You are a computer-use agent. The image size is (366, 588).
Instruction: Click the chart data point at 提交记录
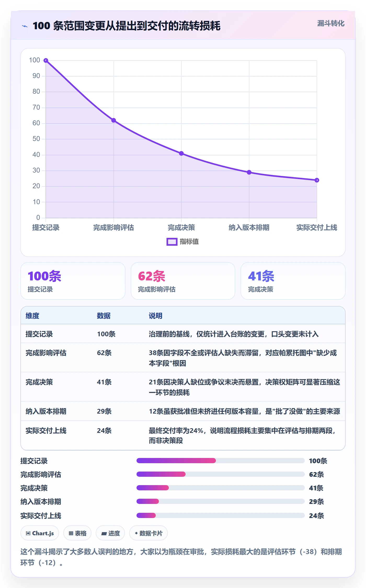(x=46, y=61)
